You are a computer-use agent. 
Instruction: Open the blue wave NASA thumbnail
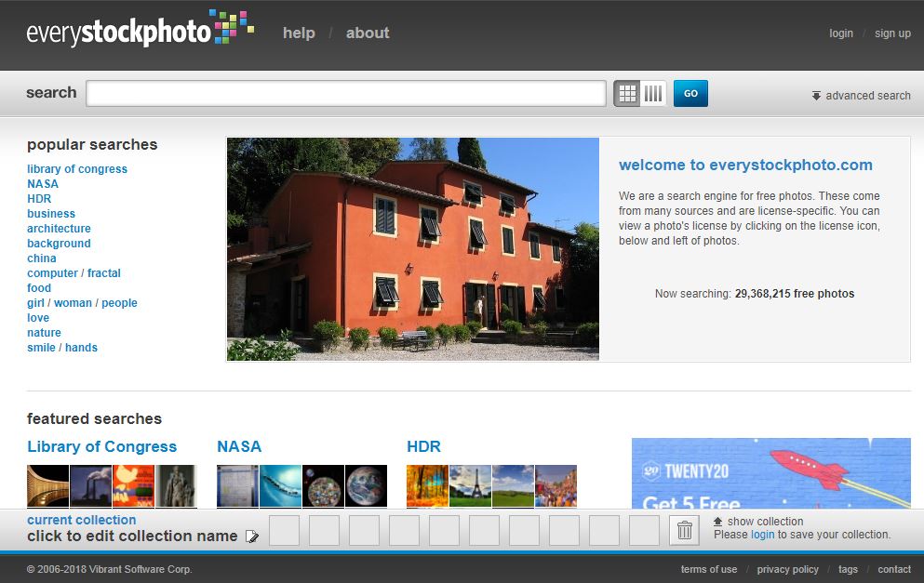280,486
